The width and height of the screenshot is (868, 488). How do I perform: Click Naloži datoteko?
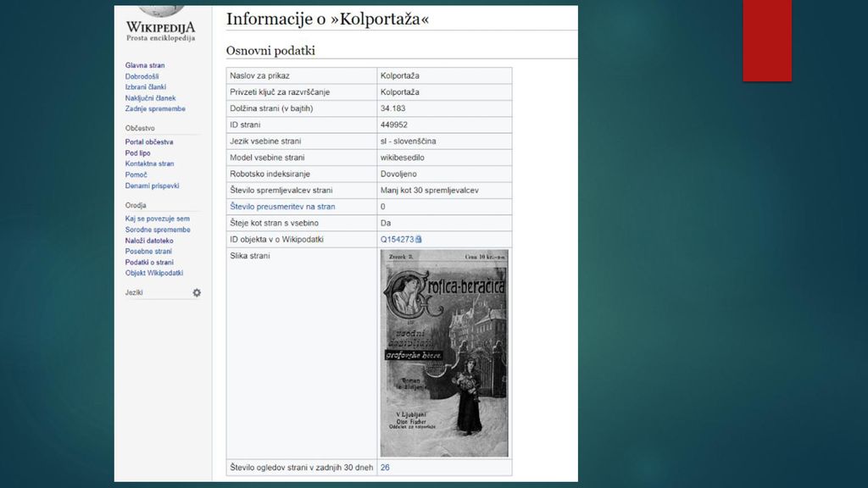149,241
